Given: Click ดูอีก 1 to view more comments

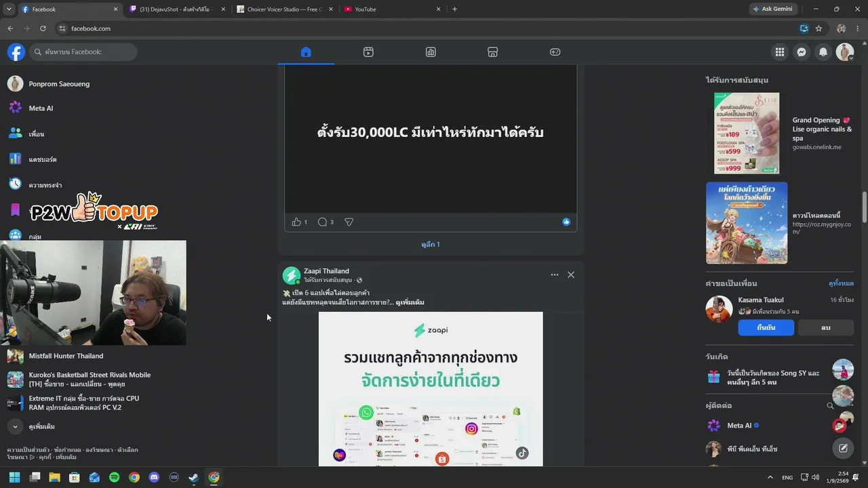Looking at the screenshot, I should pyautogui.click(x=431, y=245).
